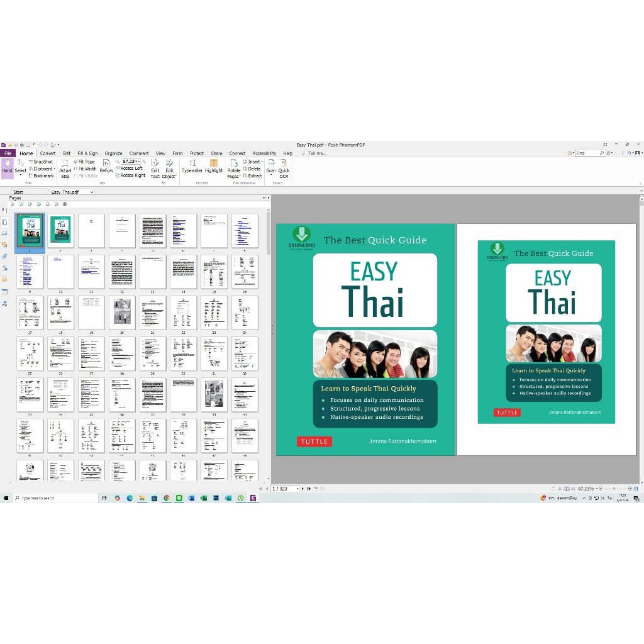Click Rotate Left
644x644 pixels.
129,169
